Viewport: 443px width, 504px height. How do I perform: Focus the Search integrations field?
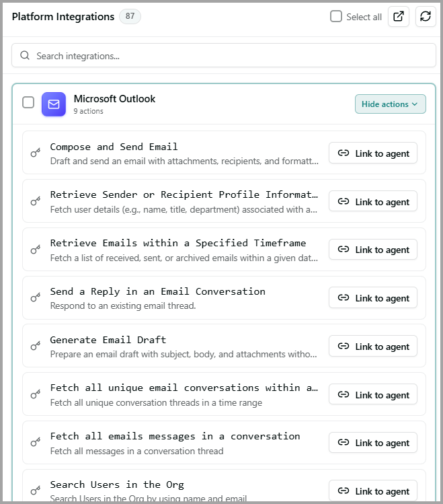coord(224,56)
